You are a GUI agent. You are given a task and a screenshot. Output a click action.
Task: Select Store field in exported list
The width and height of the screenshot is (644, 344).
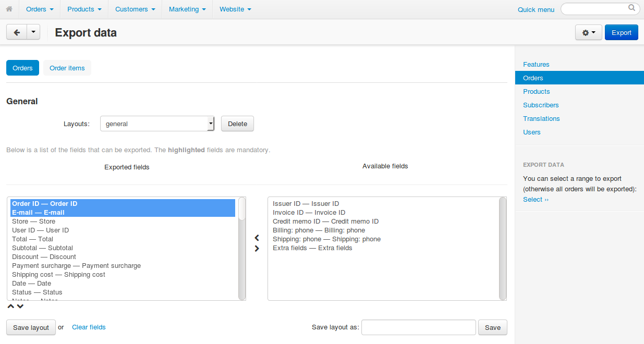point(123,222)
